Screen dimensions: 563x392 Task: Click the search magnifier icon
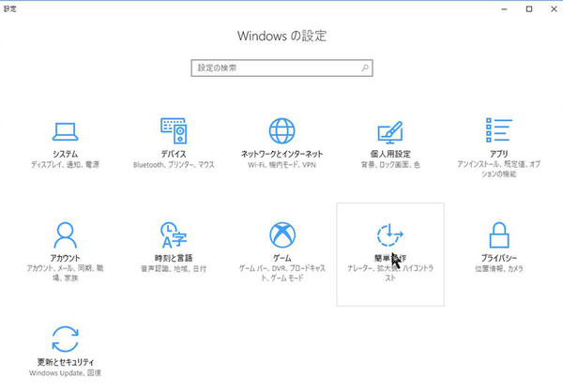tap(365, 68)
